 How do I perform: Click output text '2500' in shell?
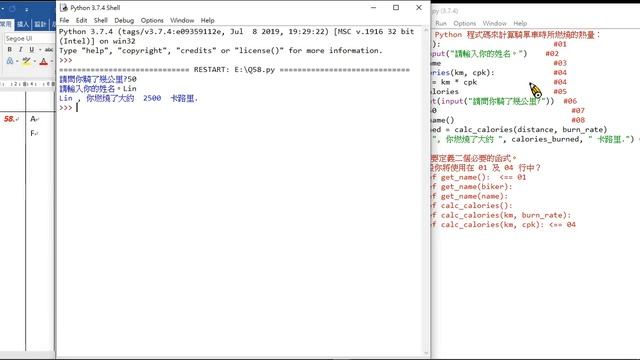click(152, 98)
